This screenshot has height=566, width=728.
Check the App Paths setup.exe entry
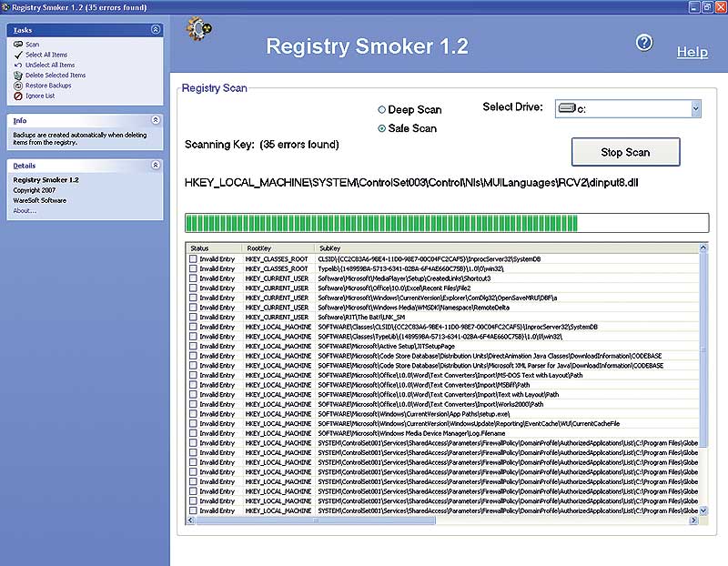(x=193, y=414)
